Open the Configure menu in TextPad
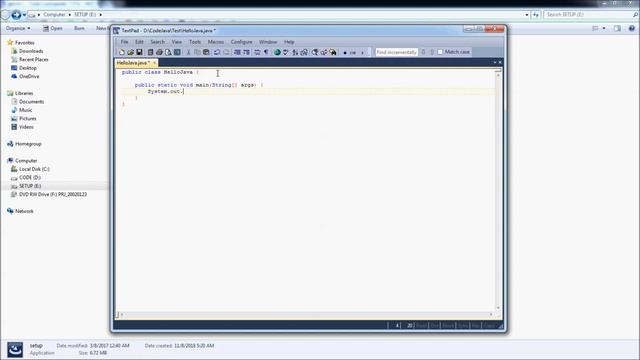The height and width of the screenshot is (360, 640). (242, 42)
